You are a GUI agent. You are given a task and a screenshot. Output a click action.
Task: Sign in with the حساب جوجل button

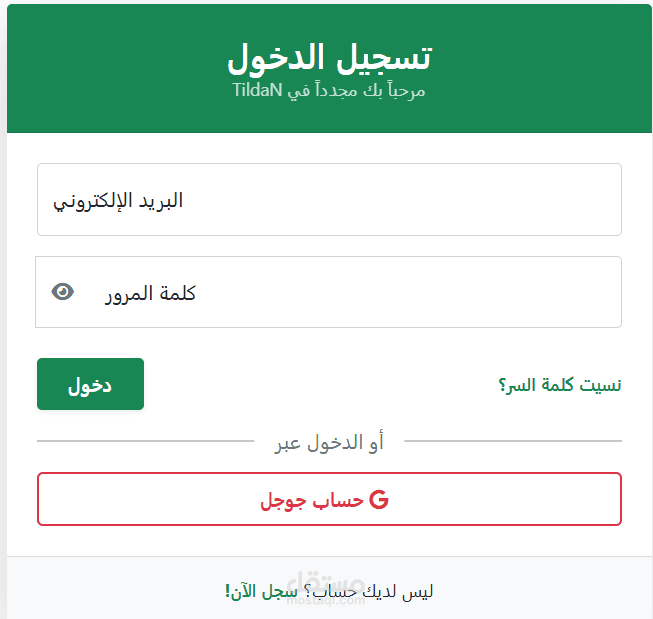(329, 499)
